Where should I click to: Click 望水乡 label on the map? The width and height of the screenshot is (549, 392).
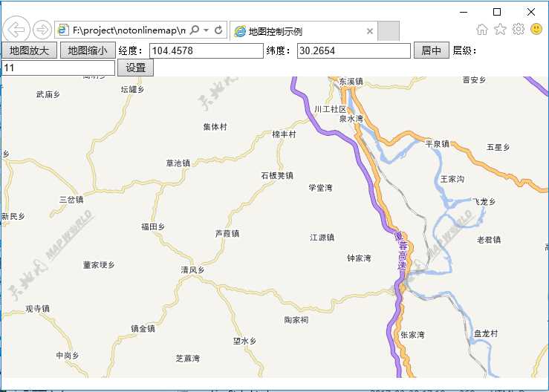pos(244,341)
